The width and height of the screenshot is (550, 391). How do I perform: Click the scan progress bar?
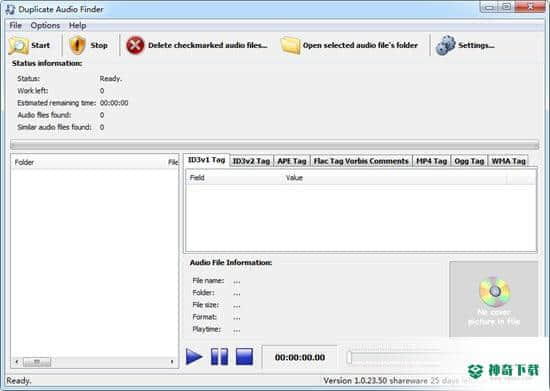click(275, 145)
